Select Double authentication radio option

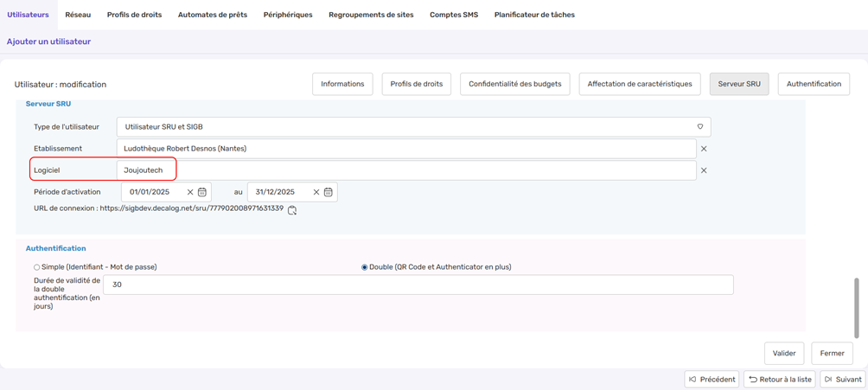tap(365, 267)
